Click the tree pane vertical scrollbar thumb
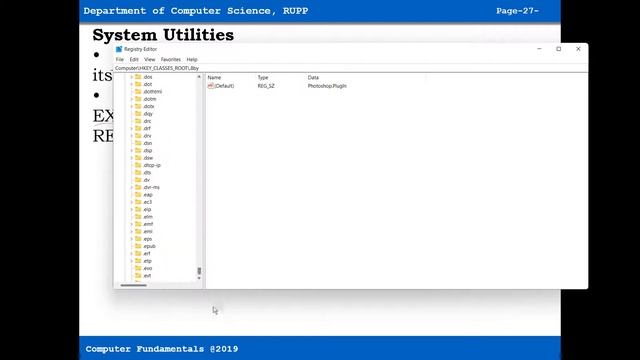640x360 pixels. click(199, 271)
